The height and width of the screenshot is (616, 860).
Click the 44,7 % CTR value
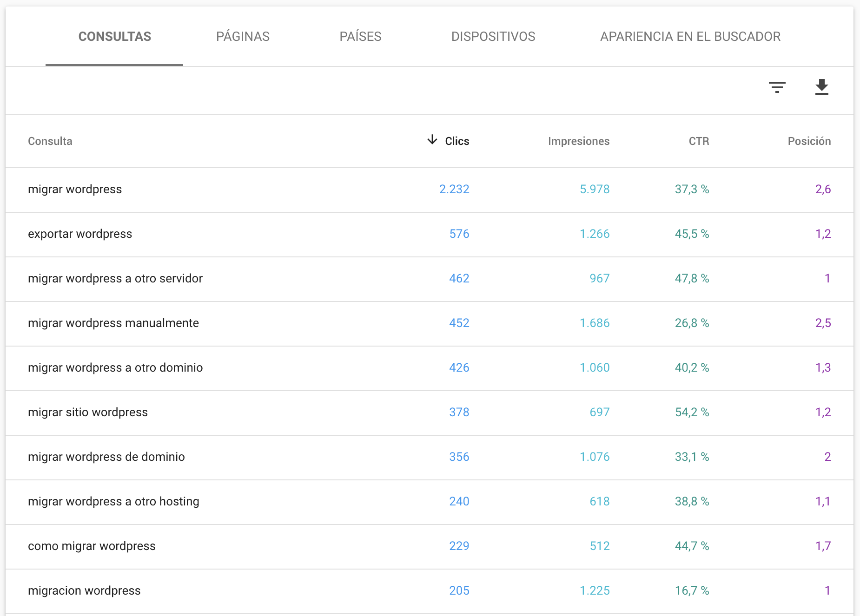[692, 546]
